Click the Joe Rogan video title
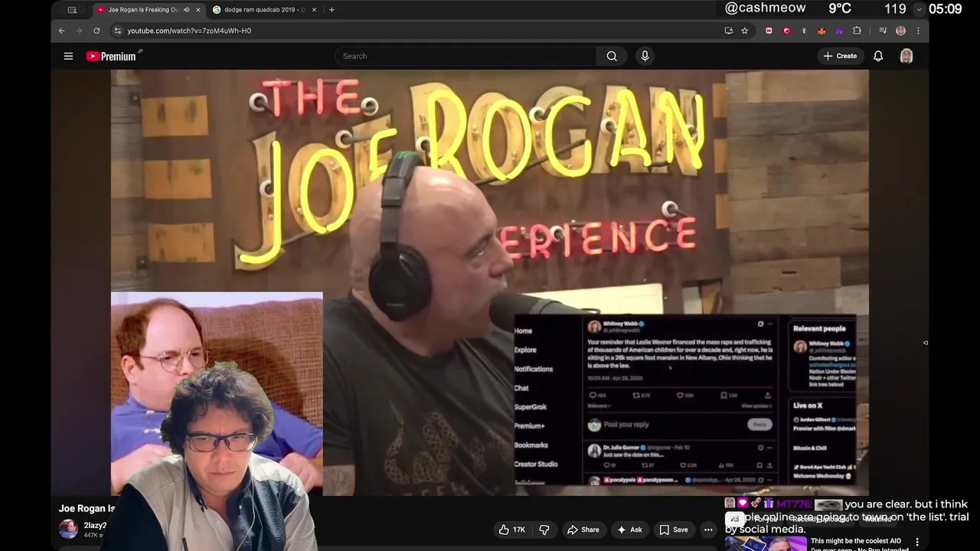The height and width of the screenshot is (551, 980). [87, 508]
